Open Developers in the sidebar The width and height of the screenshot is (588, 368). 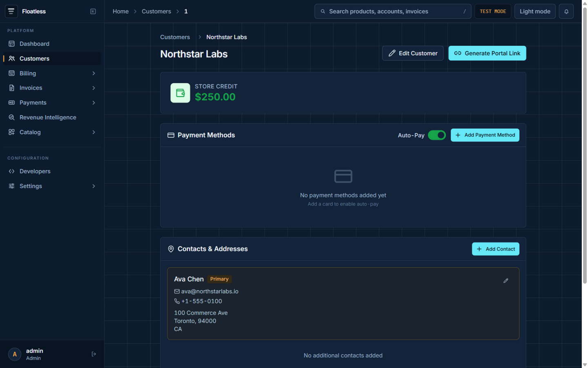point(52,171)
